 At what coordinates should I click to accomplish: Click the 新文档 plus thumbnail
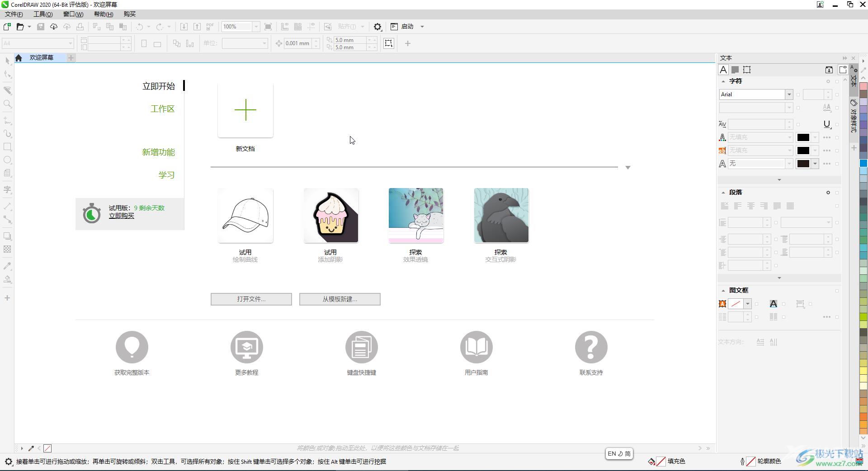(x=245, y=110)
